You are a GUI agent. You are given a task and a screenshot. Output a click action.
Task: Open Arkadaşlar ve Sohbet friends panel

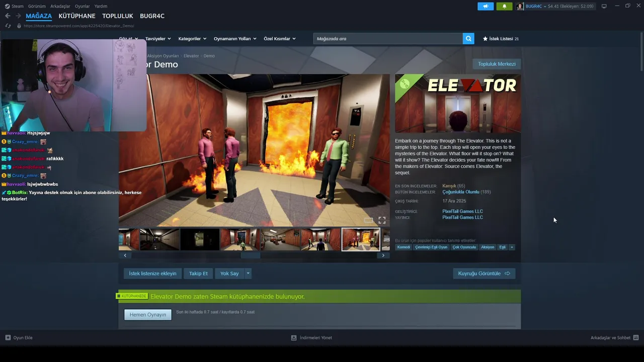coord(614,338)
